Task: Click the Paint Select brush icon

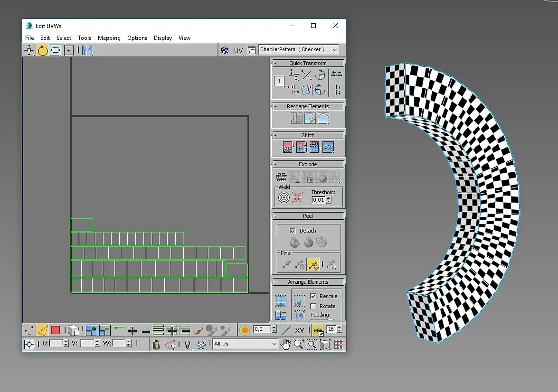Action: 199,330
